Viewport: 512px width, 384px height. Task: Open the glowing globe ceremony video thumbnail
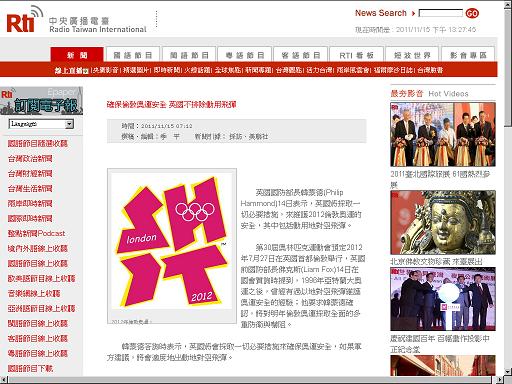point(443,299)
